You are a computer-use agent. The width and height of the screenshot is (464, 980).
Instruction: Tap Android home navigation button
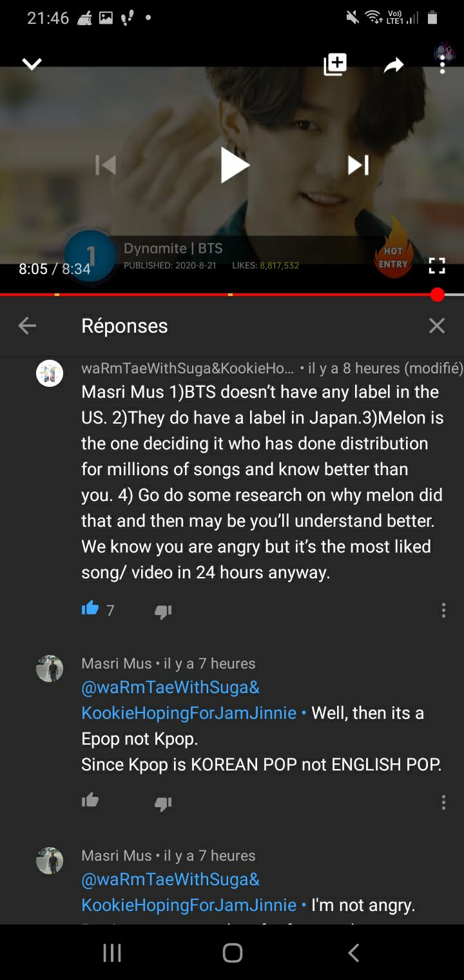click(x=233, y=953)
